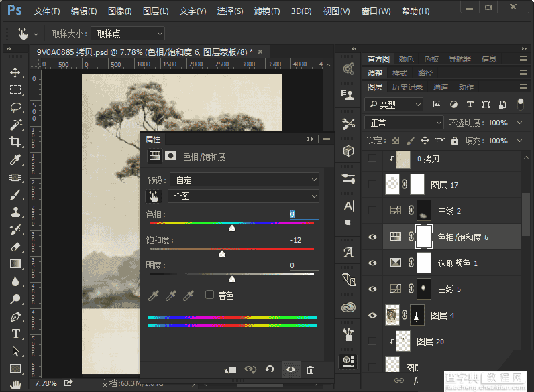The image size is (534, 392).
Task: Open the 3D panel cube icon
Action: click(348, 151)
